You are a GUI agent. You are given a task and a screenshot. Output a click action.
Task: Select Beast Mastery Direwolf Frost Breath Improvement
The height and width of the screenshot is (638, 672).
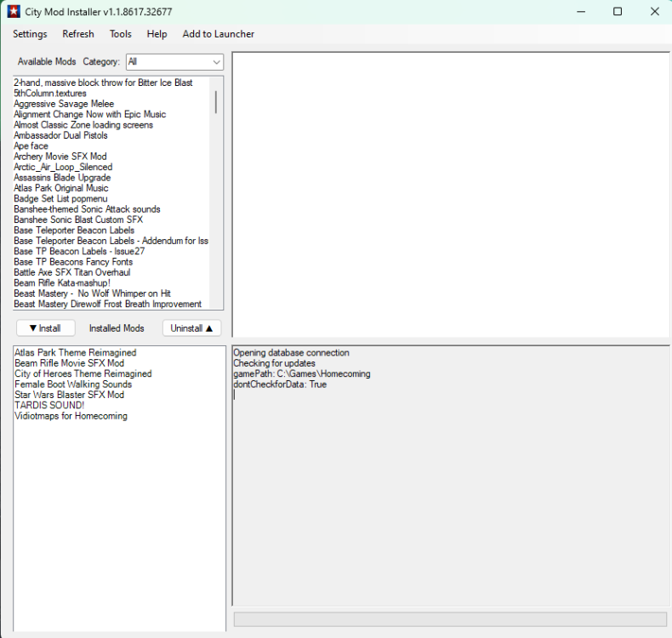point(107,305)
